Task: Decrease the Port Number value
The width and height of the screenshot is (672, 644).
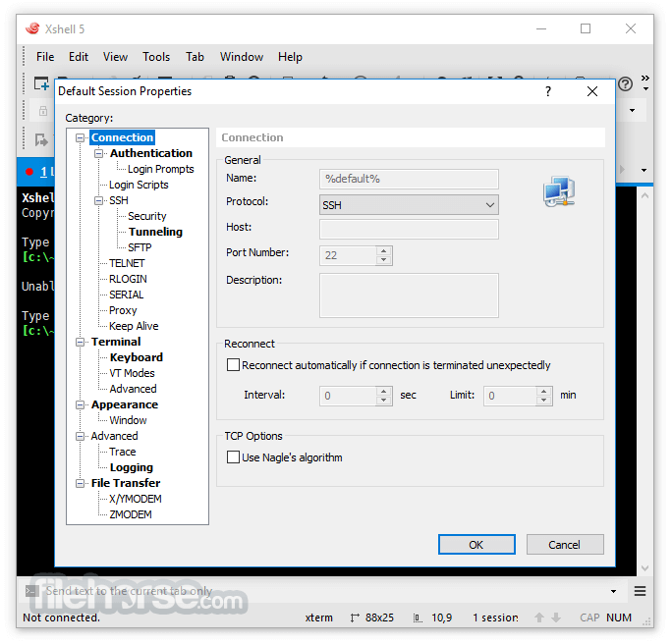Action: tap(383, 260)
